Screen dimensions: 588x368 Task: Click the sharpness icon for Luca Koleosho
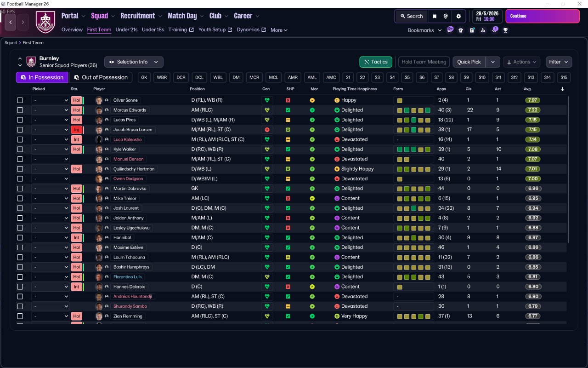[288, 139]
